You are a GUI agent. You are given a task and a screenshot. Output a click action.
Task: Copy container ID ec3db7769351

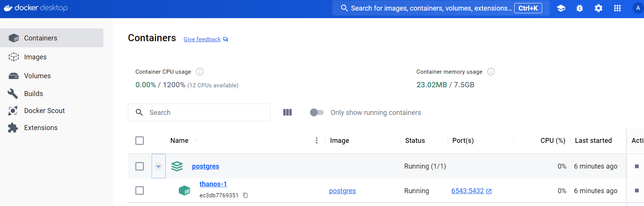coord(245,195)
